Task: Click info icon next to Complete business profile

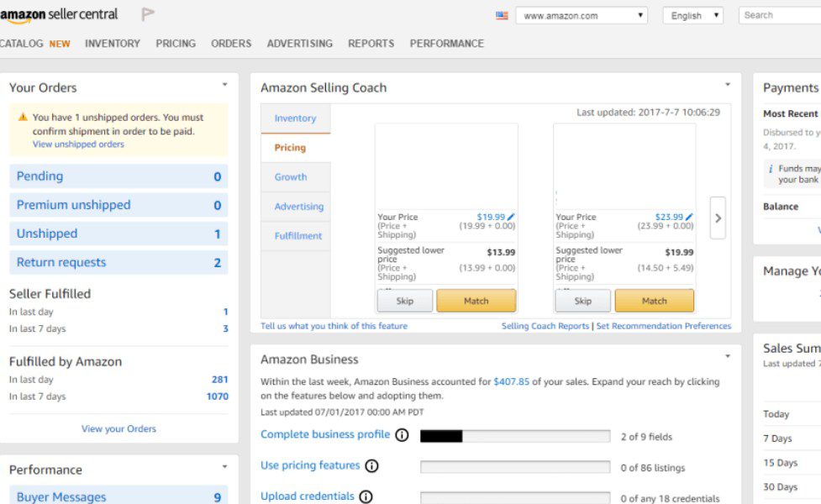Action: click(x=402, y=435)
